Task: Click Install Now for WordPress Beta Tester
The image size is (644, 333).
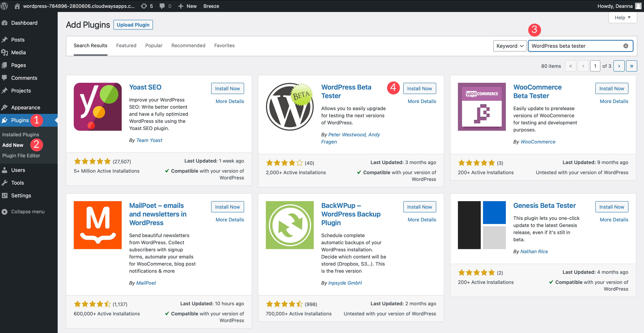Action: click(x=419, y=89)
